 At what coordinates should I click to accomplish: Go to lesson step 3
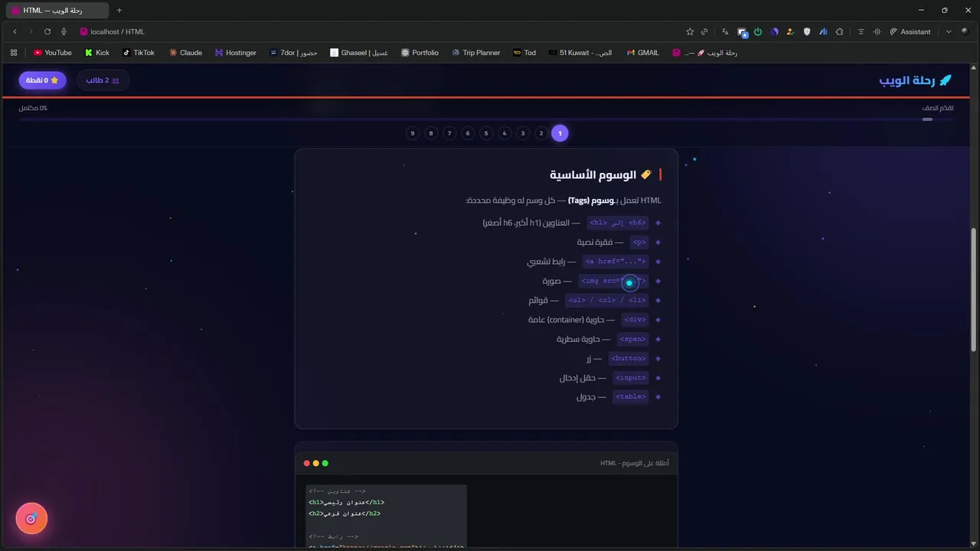tap(523, 133)
